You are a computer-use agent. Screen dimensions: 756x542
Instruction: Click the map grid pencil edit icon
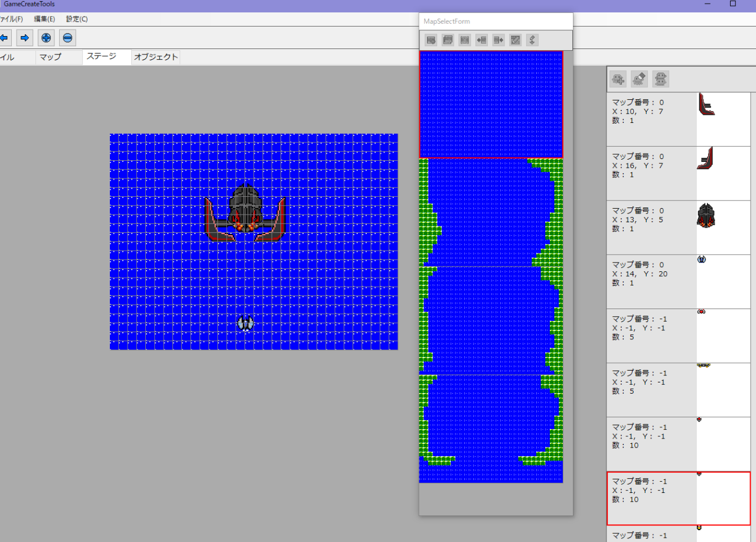tap(516, 40)
